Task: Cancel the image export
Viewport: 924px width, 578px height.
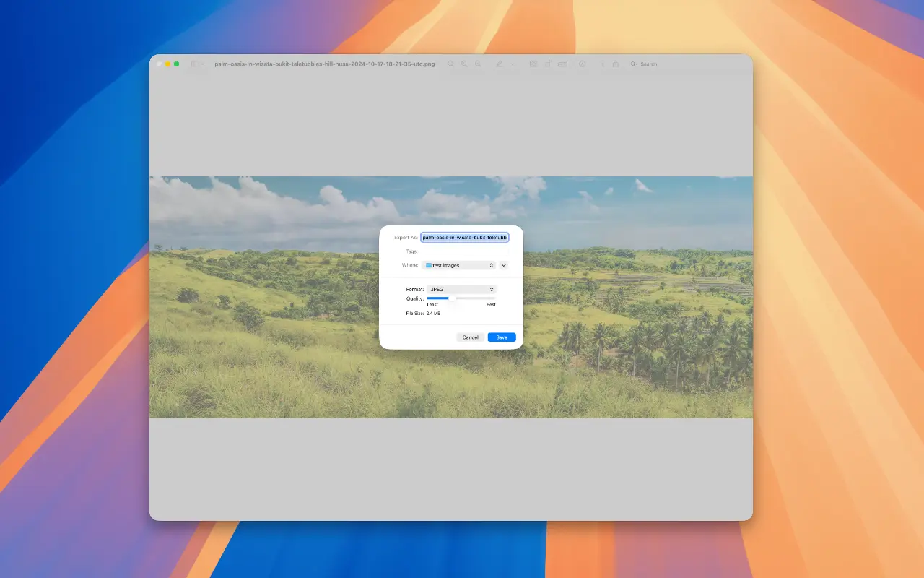Action: [x=470, y=337]
